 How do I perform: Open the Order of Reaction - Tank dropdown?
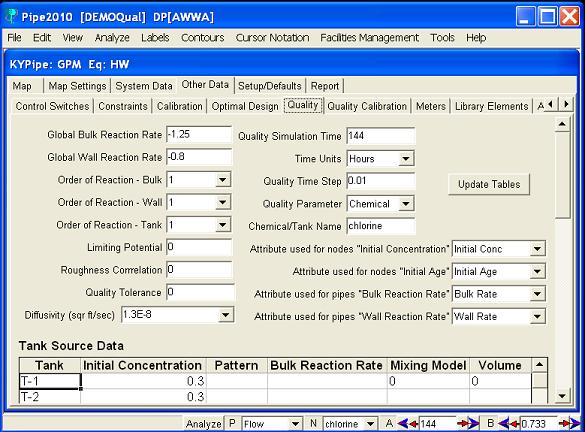pyautogui.click(x=223, y=225)
